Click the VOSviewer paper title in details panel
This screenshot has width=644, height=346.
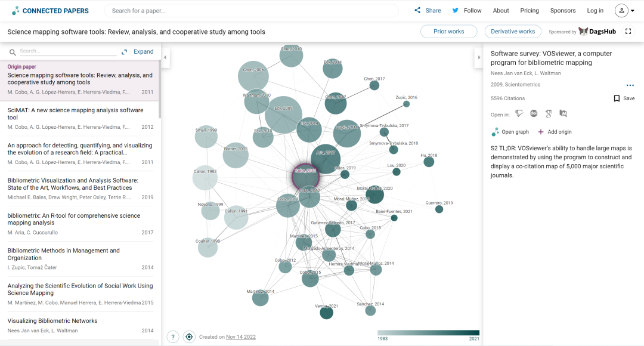point(551,58)
